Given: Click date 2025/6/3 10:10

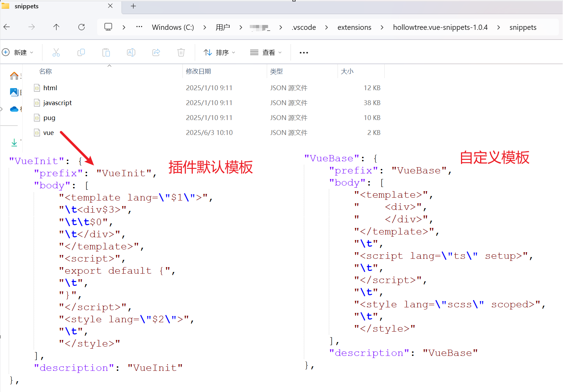Looking at the screenshot, I should point(209,133).
